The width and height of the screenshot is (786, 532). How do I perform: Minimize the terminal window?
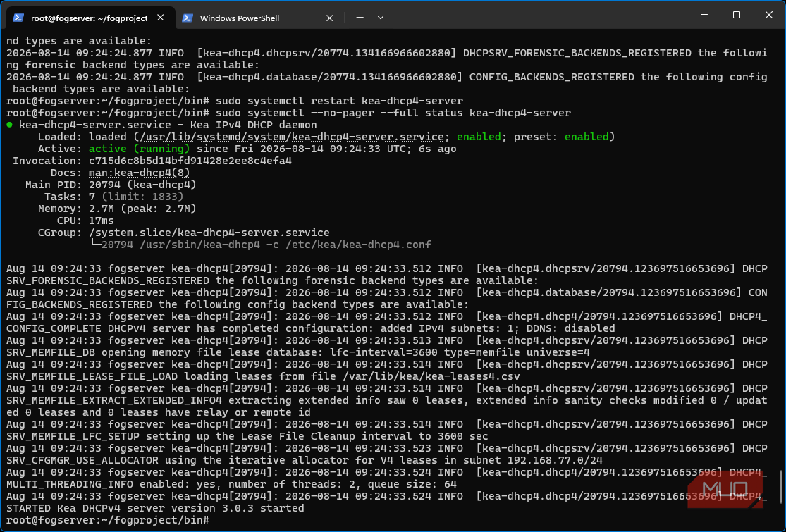704,15
